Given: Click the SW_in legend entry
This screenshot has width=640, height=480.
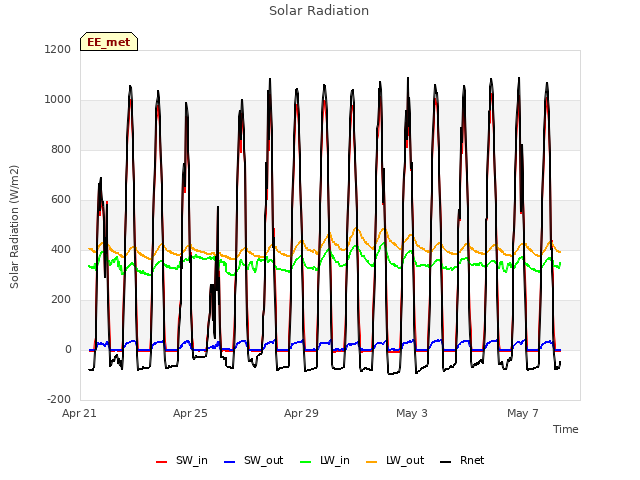Looking at the screenshot, I should pos(182,460).
